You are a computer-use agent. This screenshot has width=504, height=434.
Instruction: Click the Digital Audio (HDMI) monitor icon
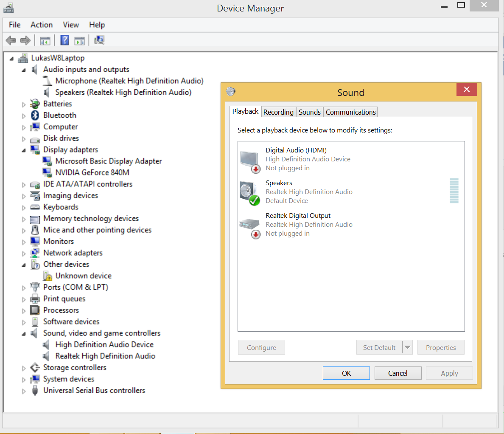pos(250,162)
